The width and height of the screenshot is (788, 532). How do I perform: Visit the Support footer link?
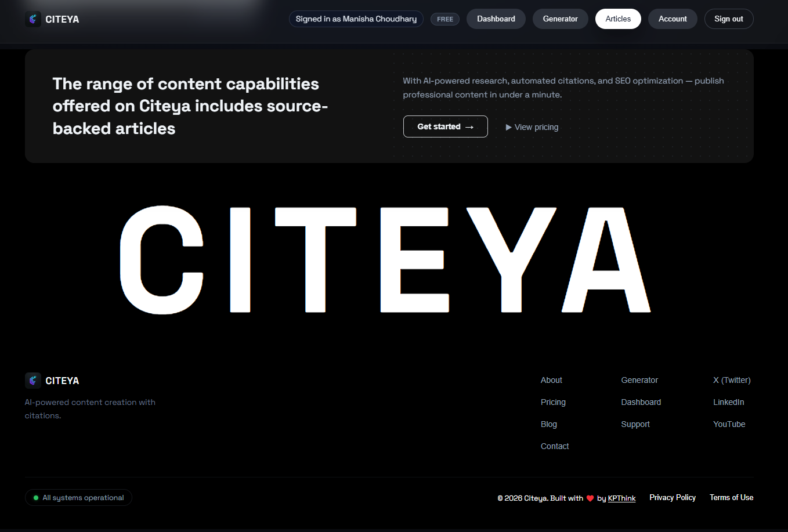click(x=635, y=424)
